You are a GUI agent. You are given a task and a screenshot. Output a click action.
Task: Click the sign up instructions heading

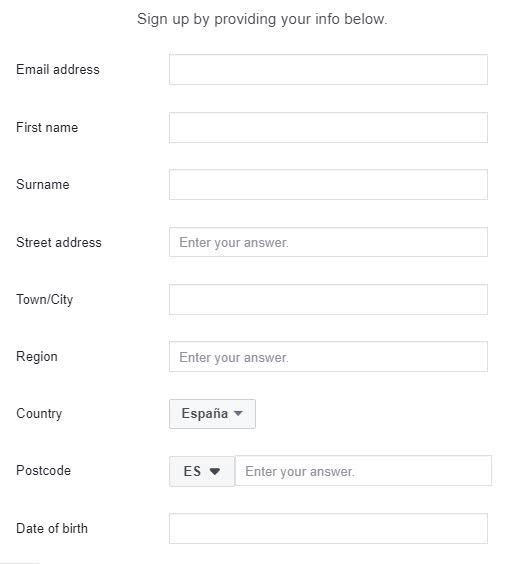pos(262,19)
